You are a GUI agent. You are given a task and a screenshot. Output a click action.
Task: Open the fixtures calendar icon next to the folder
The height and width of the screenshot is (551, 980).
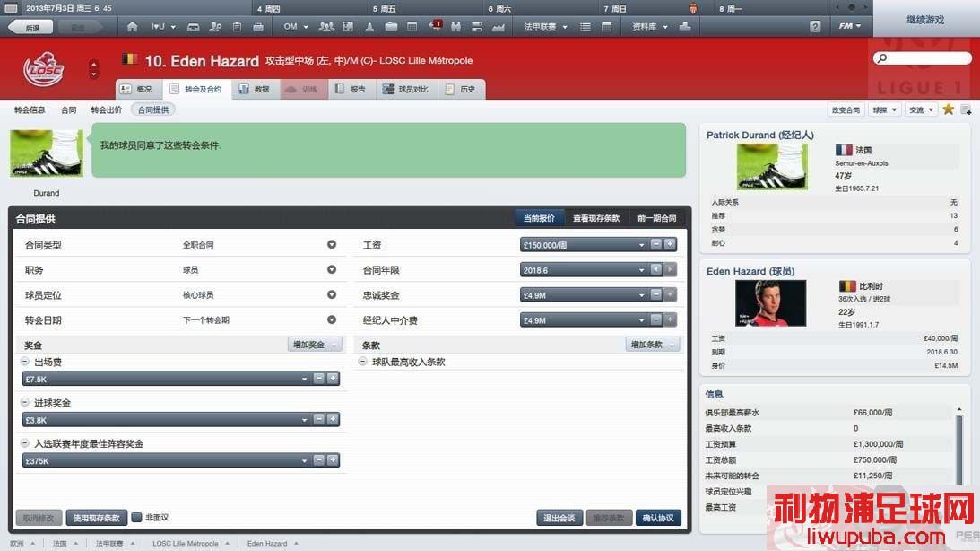(x=412, y=27)
